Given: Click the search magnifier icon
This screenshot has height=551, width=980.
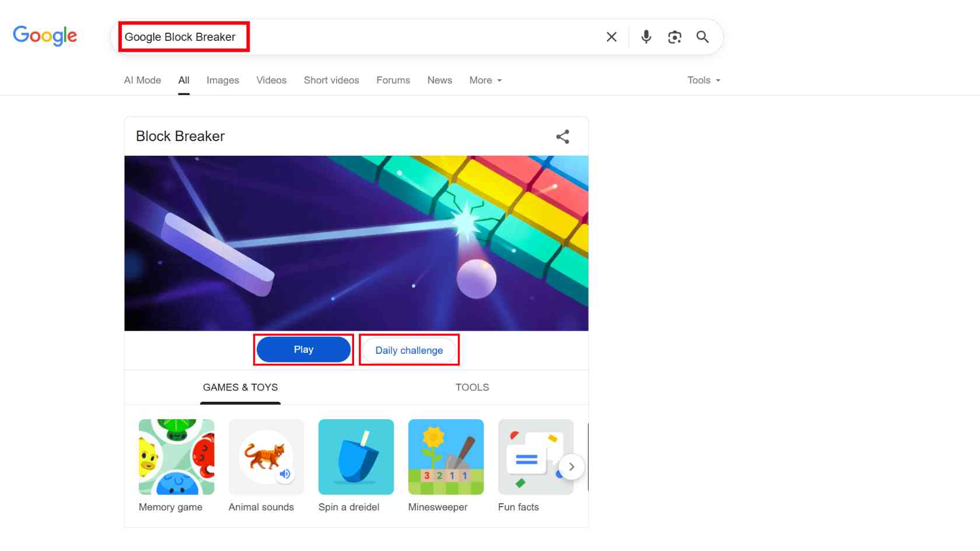Looking at the screenshot, I should [x=702, y=37].
